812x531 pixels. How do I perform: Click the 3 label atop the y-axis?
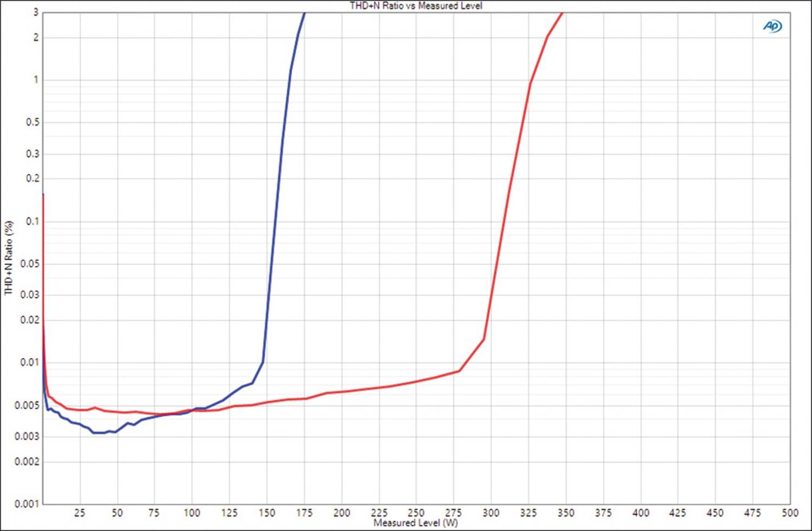[x=36, y=12]
